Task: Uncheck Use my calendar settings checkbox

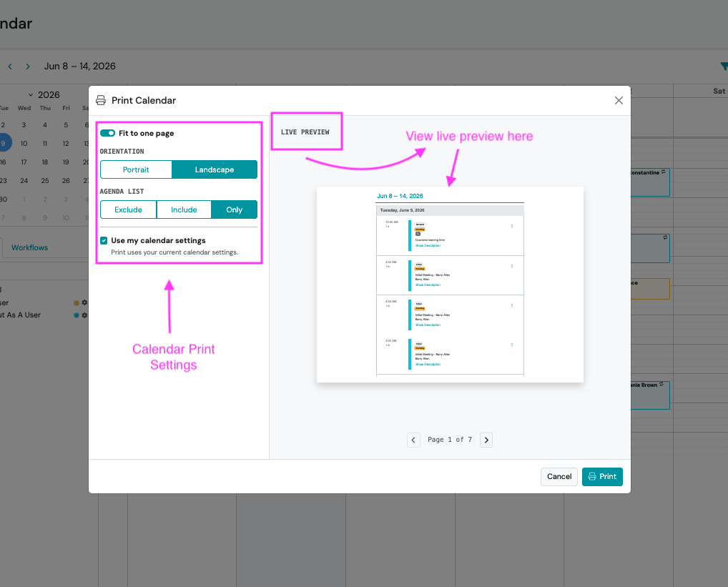Action: click(104, 240)
